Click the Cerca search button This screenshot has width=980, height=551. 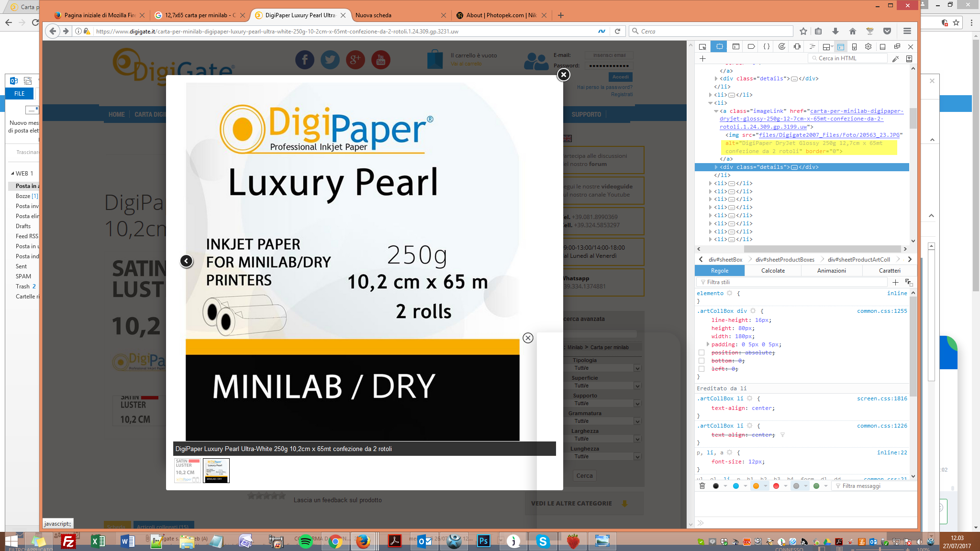(584, 475)
